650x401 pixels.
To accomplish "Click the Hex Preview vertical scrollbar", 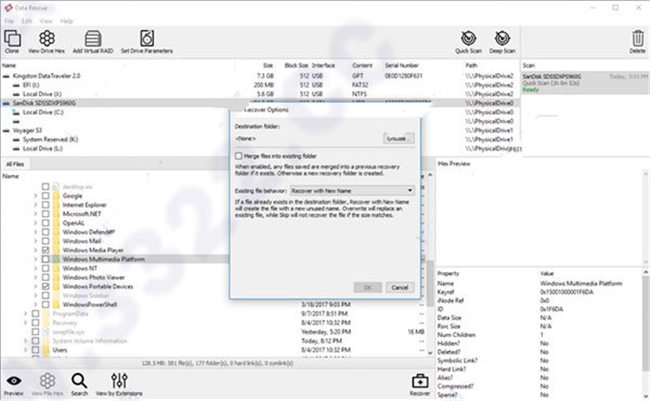I will point(646,216).
